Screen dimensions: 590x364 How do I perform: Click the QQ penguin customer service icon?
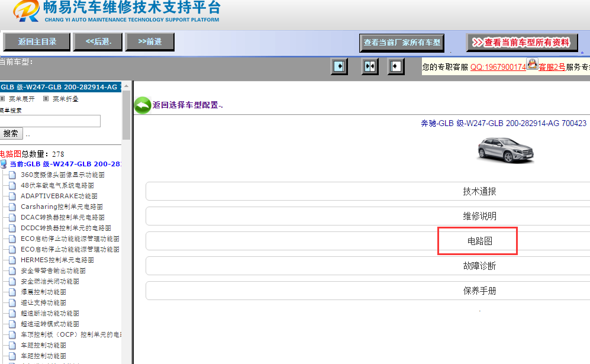pos(532,64)
